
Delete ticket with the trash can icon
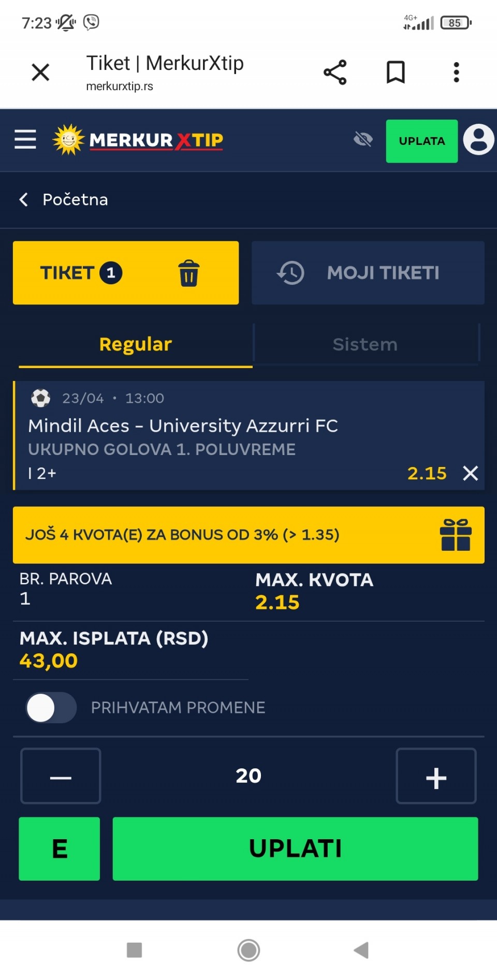coord(188,273)
